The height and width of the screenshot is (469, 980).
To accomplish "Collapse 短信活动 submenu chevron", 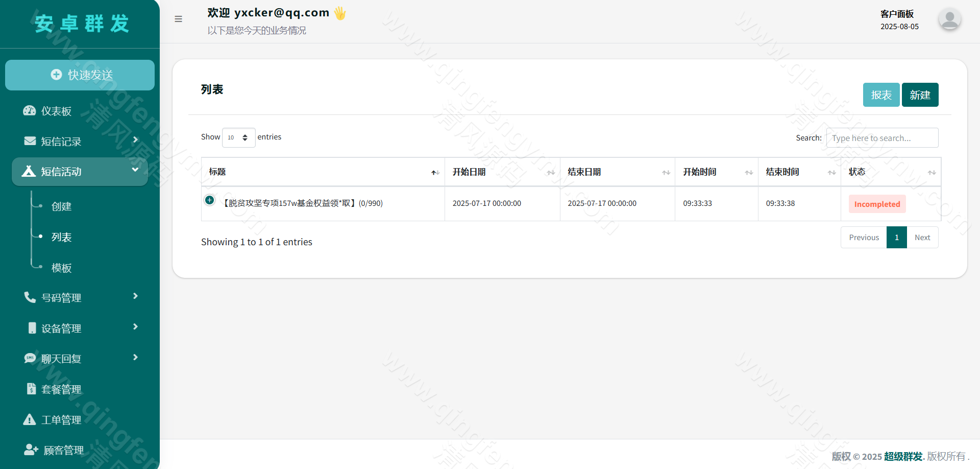I will (x=135, y=170).
